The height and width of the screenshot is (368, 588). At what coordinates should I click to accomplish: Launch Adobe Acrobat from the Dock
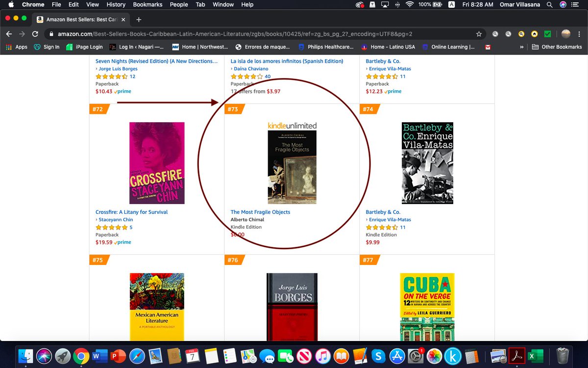517,355
